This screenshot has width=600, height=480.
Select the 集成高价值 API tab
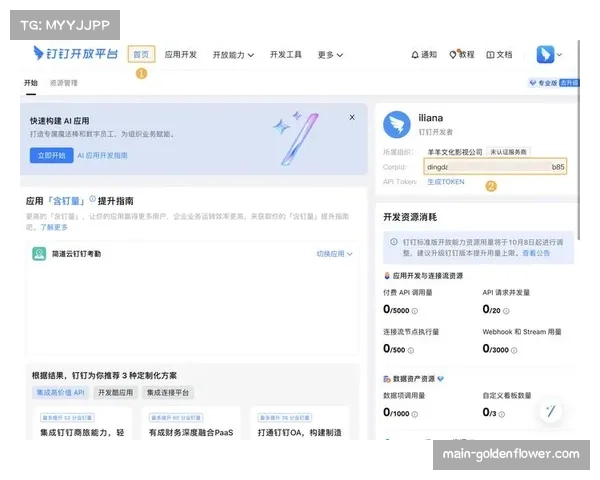60,392
